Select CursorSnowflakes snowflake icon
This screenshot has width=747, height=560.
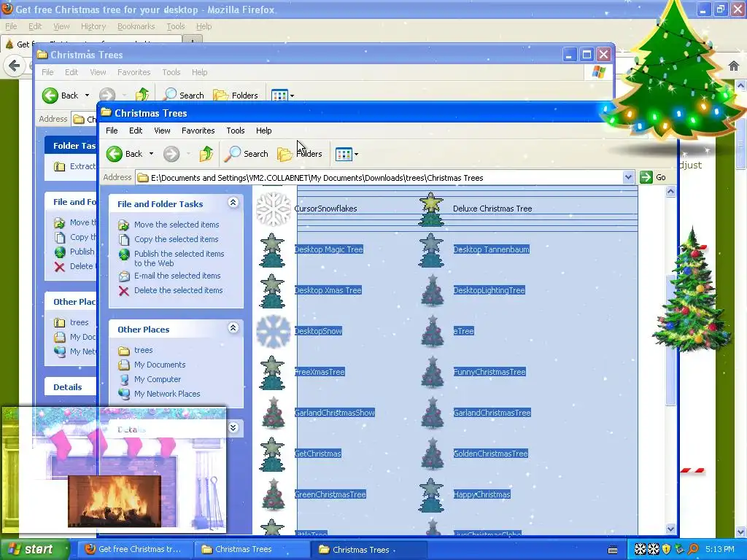point(274,209)
